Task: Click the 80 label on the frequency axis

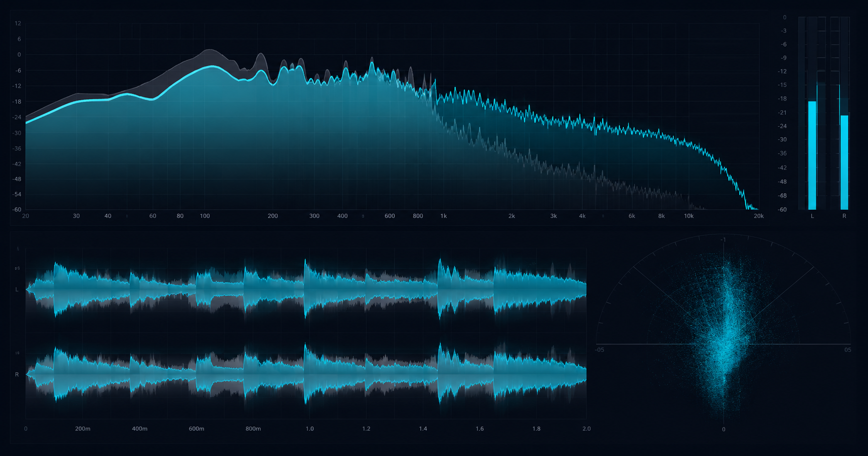Action: coord(180,216)
